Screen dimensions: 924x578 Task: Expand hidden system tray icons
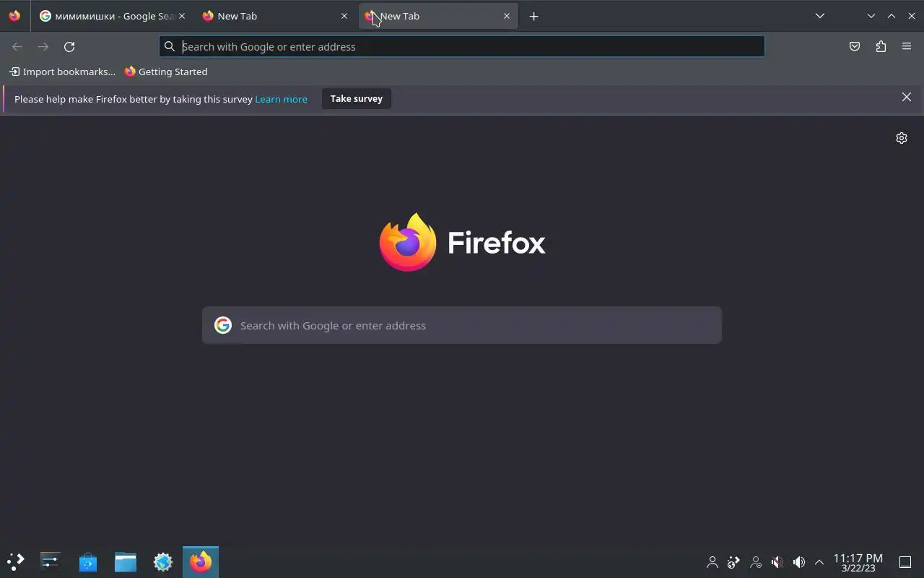click(x=819, y=561)
